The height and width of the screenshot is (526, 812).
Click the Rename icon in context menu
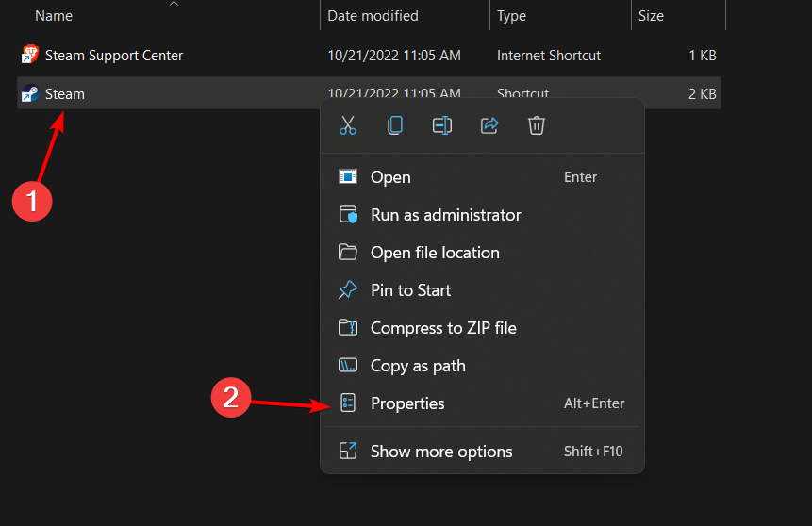[442, 125]
